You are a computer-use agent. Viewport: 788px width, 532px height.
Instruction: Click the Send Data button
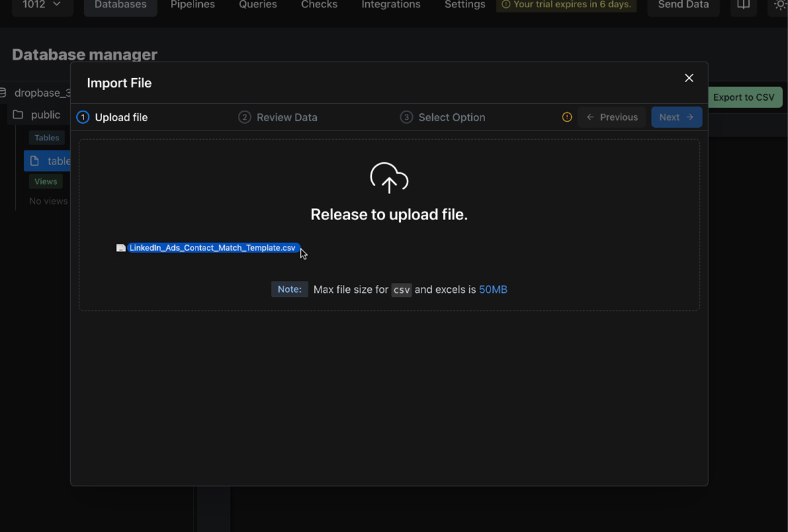coord(683,5)
